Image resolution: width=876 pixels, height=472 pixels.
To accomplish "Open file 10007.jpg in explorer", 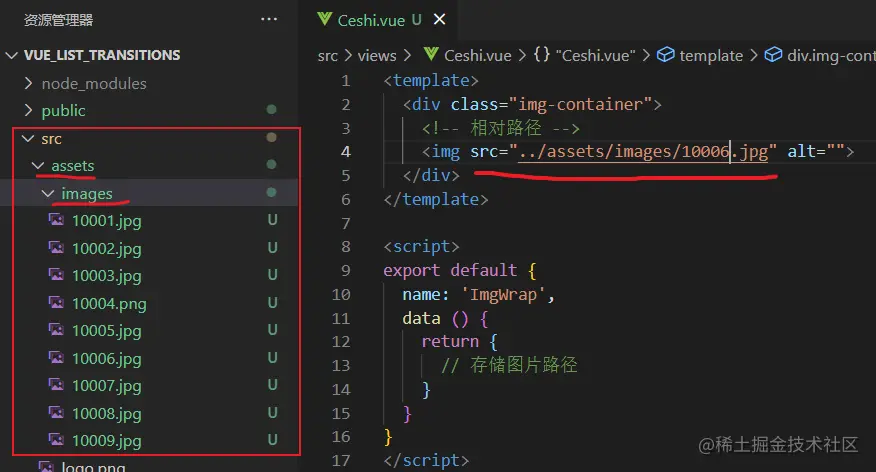I will tap(107, 386).
